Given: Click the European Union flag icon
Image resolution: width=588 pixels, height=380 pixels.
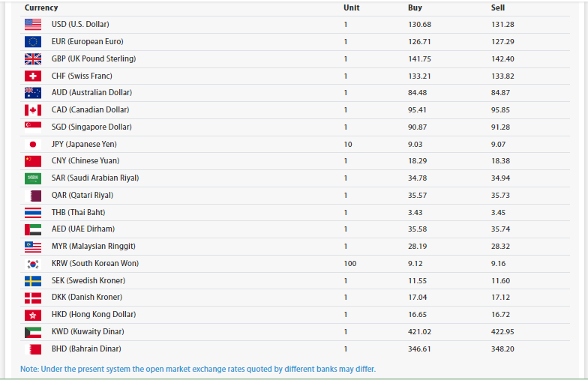Looking at the screenshot, I should pyautogui.click(x=33, y=42).
